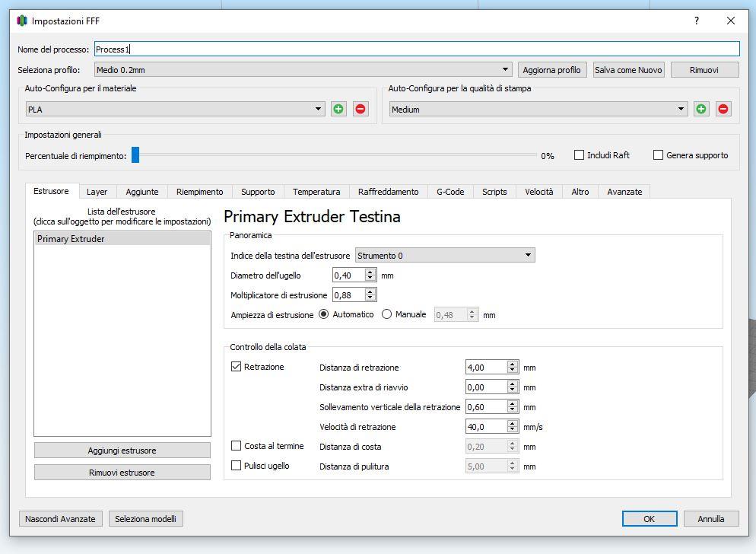
Task: Increase Diametro dell'ugello with up arrow
Action: coord(370,272)
